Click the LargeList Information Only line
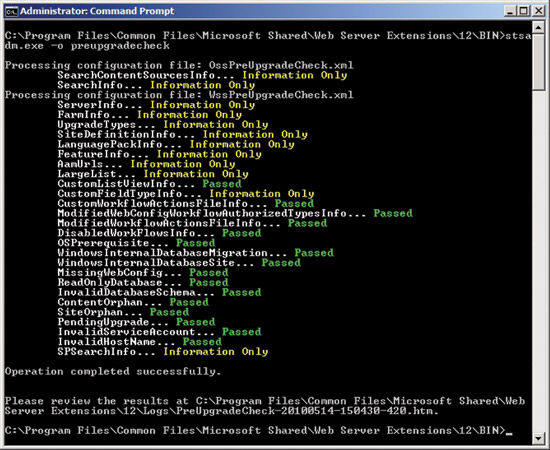 (x=153, y=174)
